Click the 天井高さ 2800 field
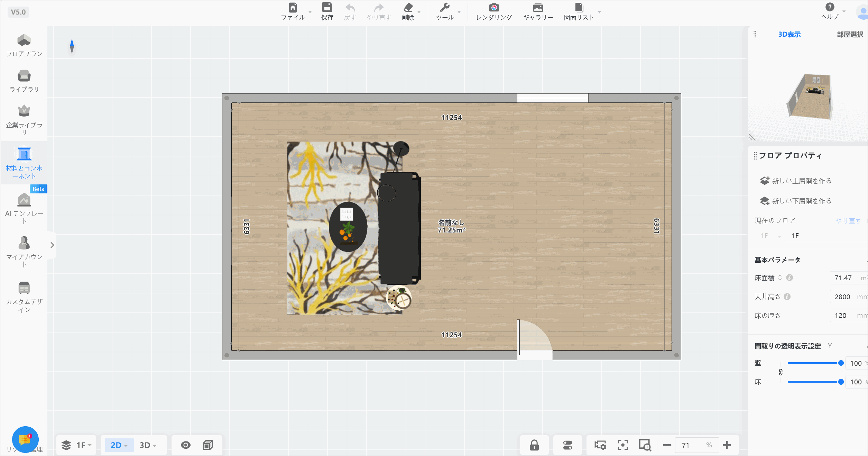Screen dimensions: 868x456 (x=849, y=297)
